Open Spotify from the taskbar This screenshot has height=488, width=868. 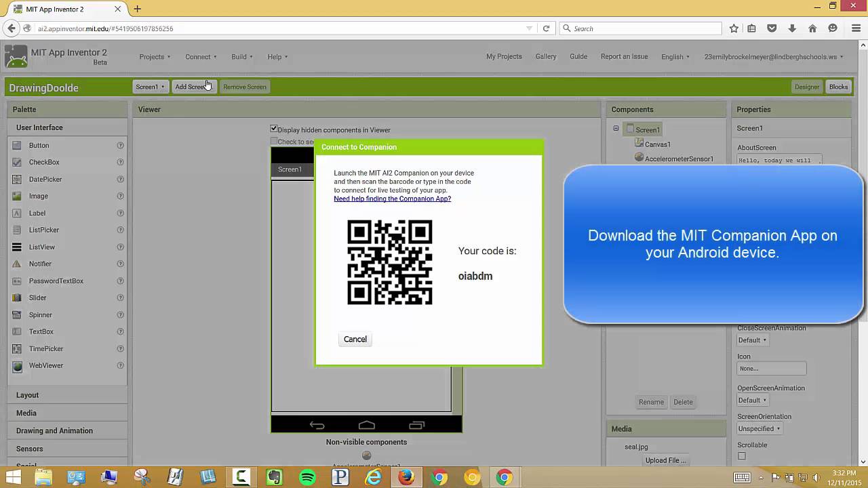click(307, 477)
